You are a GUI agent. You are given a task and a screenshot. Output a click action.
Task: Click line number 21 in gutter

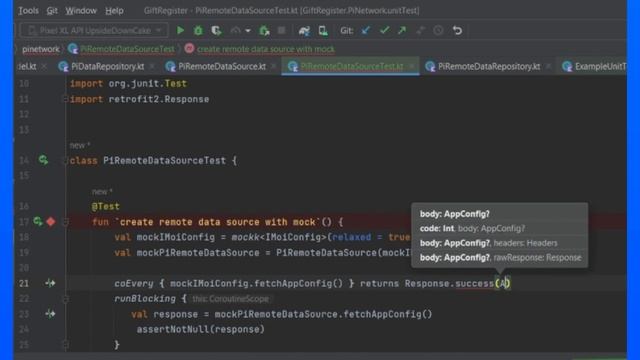(24, 283)
